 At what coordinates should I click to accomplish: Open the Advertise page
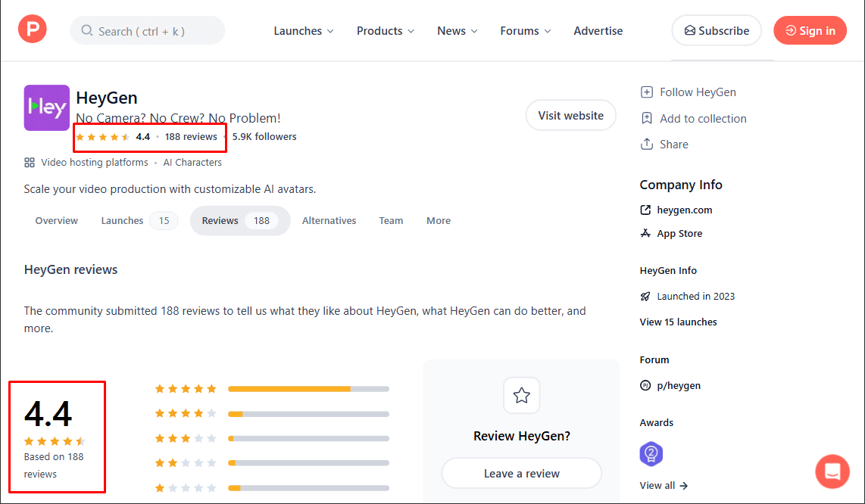click(x=598, y=31)
